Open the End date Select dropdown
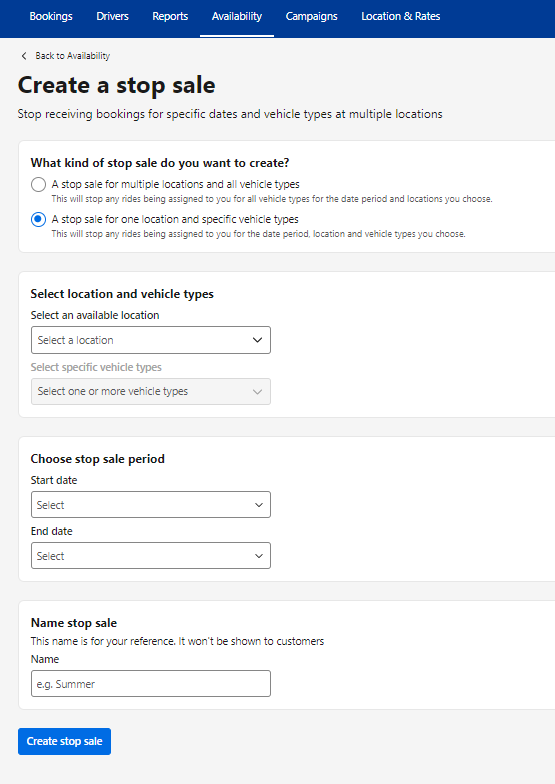 (x=150, y=556)
